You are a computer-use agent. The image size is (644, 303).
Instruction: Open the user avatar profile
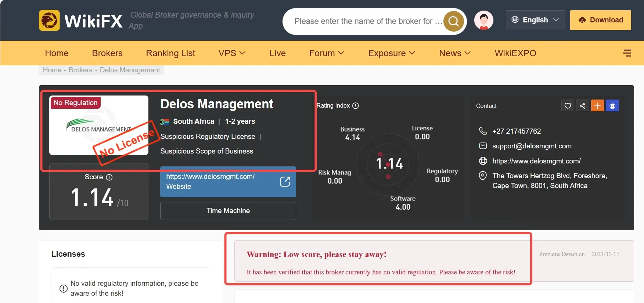coord(484,20)
